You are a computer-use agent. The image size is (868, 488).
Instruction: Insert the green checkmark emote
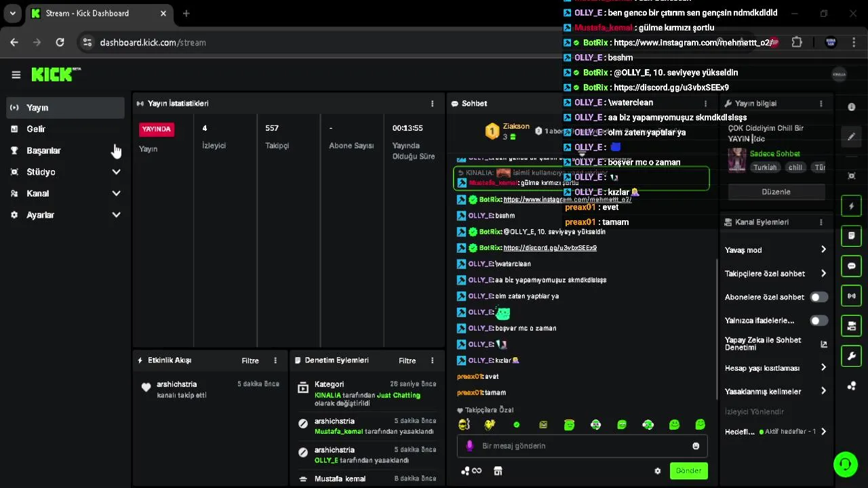click(517, 425)
